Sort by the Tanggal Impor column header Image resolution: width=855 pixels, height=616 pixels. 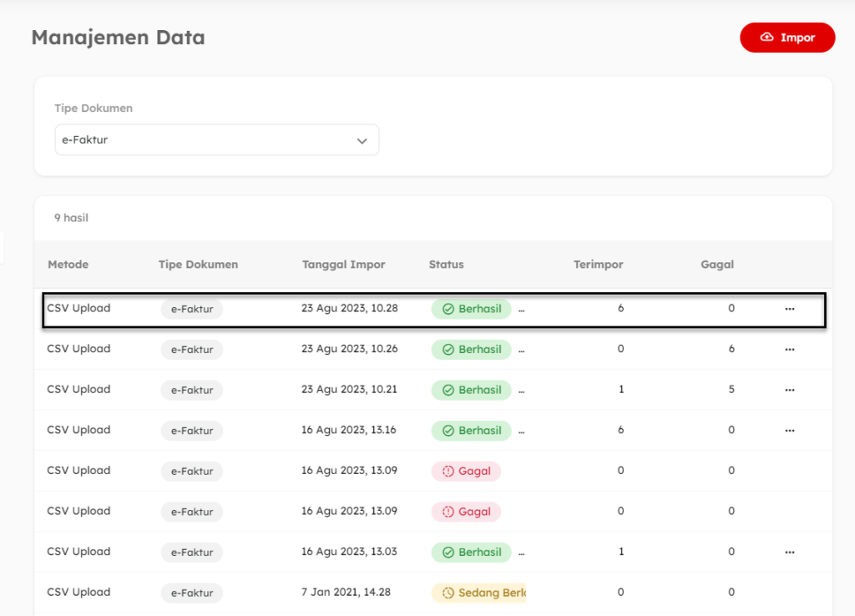coord(343,265)
